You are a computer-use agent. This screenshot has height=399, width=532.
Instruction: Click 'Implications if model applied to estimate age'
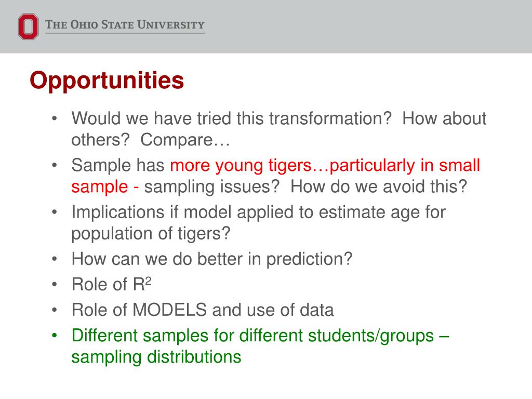click(236, 212)
